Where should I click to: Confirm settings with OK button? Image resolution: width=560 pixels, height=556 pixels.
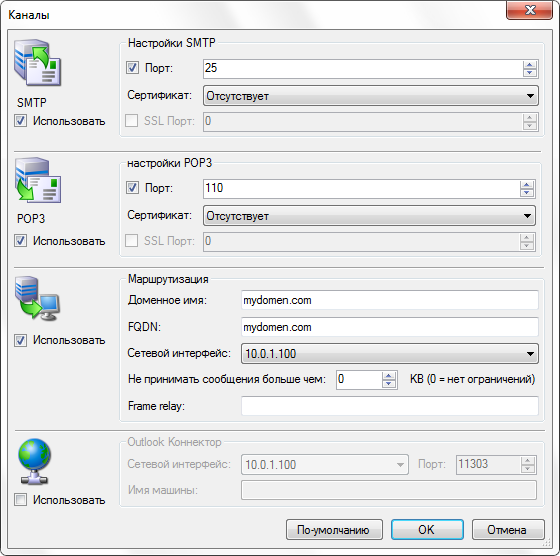(x=427, y=530)
